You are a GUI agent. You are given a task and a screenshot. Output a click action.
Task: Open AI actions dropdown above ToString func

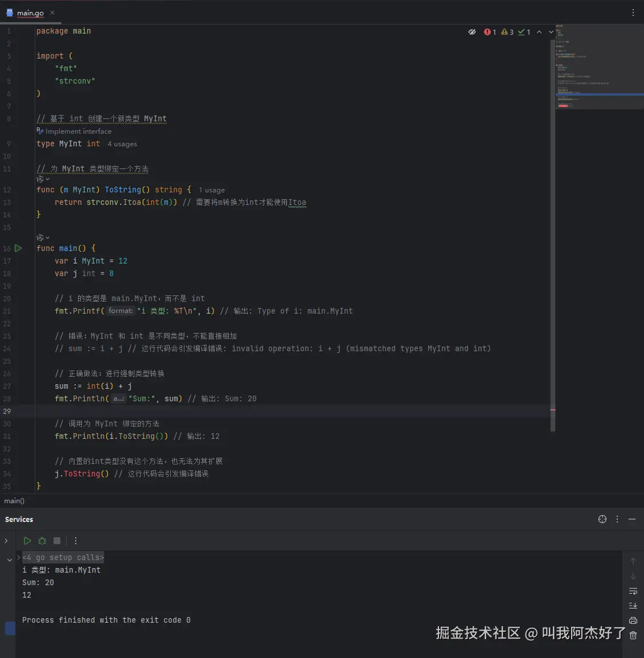pyautogui.click(x=43, y=179)
